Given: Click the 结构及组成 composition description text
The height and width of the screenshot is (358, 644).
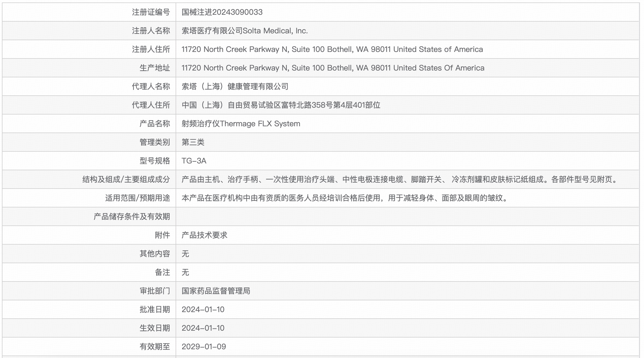Looking at the screenshot, I should point(399,180).
